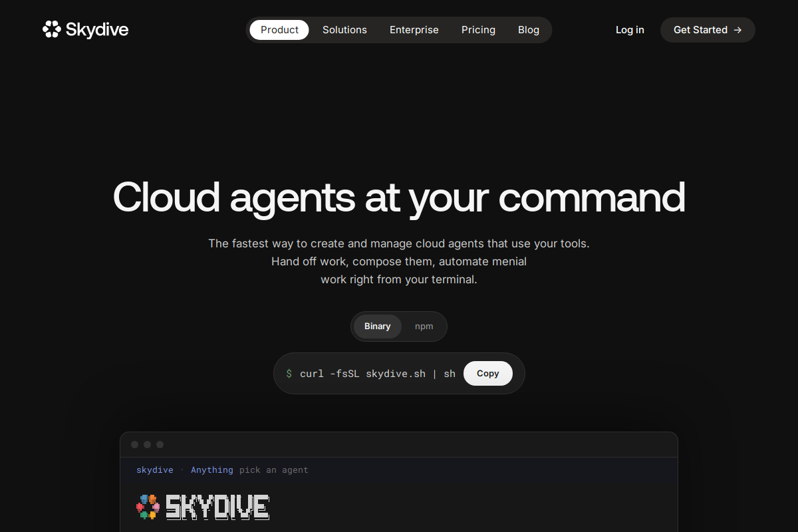Click the green dollar prompt symbol
Screen dimensions: 798x532
[289, 374]
